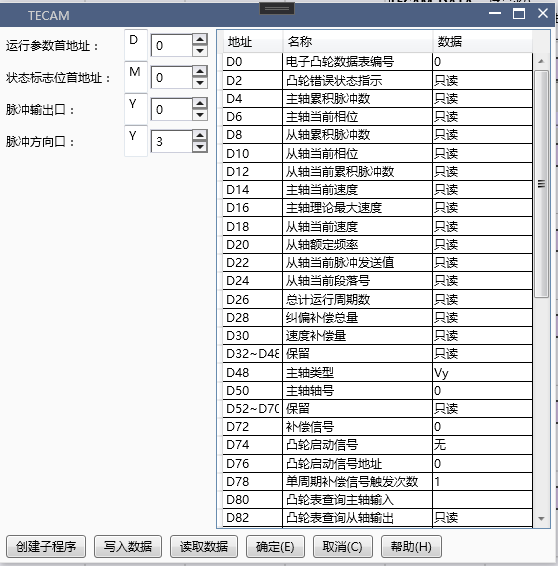Click the table scrollbar down arrow
558x566 pixels.
pos(541,519)
